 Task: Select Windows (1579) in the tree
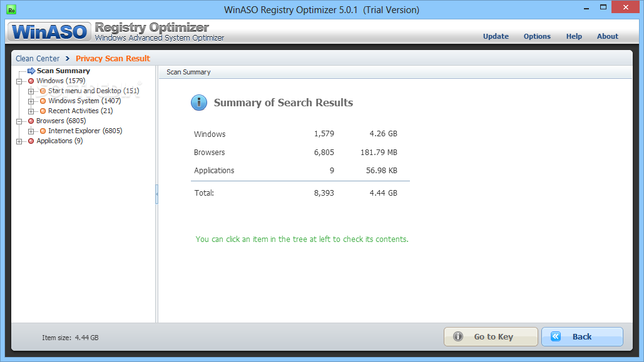coord(61,81)
